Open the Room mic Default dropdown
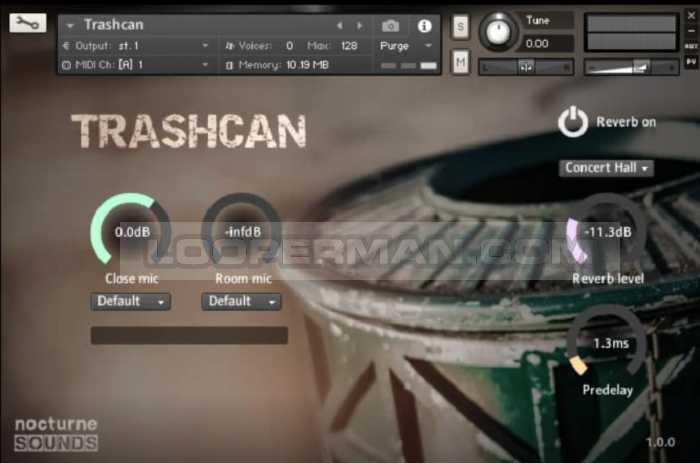700x463 pixels. (x=241, y=301)
